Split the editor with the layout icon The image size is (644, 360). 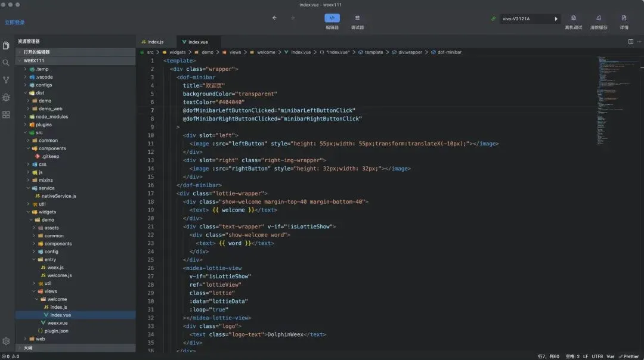pyautogui.click(x=630, y=42)
